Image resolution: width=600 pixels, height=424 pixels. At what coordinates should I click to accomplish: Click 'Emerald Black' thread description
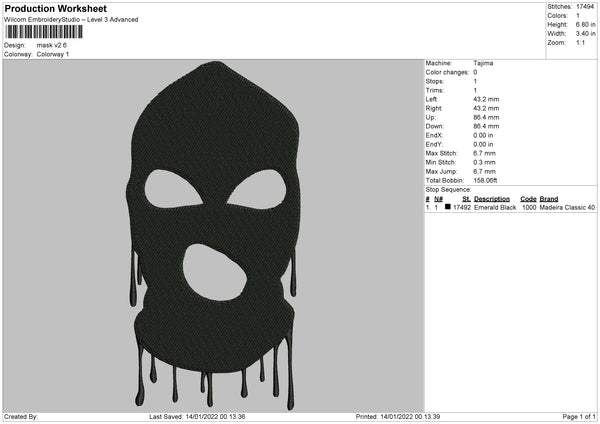[495, 207]
